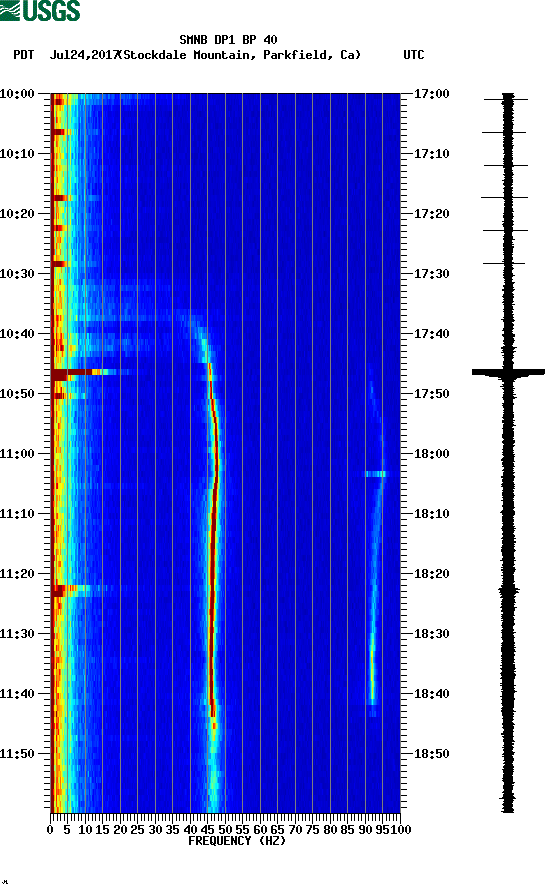Click the date label 'Jul24,2017'

pyautogui.click(x=84, y=55)
